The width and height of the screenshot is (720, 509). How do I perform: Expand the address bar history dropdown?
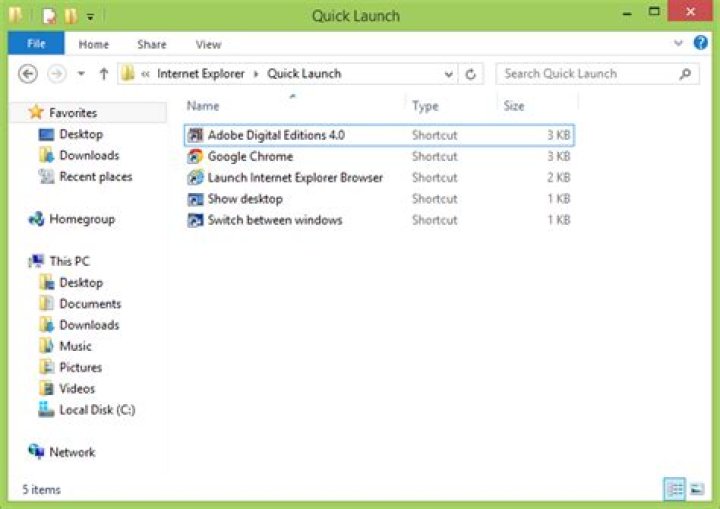point(449,74)
